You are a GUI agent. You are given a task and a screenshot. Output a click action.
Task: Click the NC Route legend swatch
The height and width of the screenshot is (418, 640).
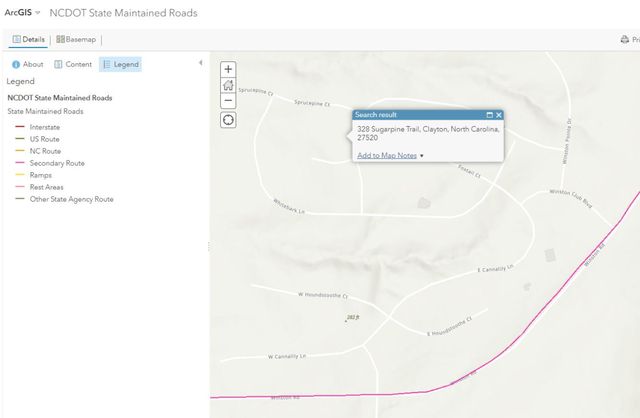20,151
